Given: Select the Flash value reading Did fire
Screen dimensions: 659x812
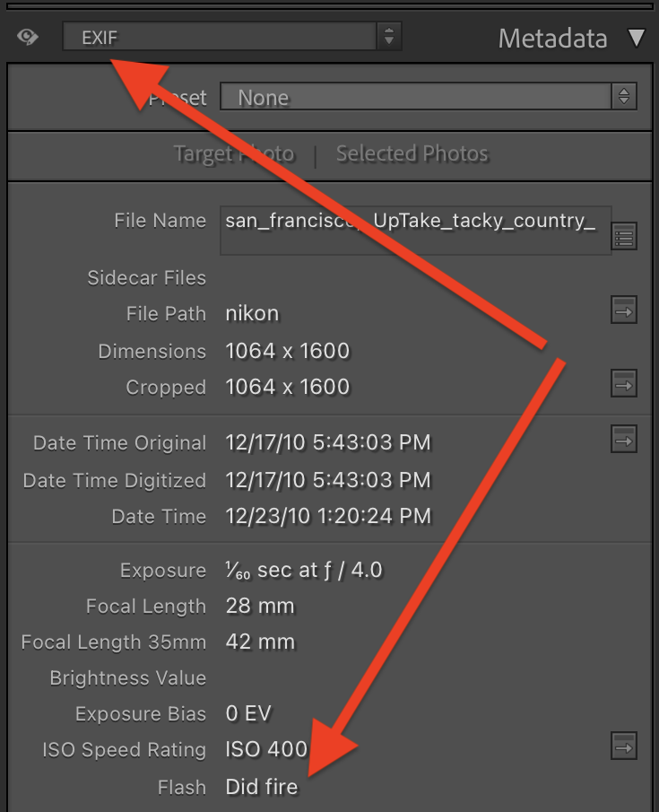Looking at the screenshot, I should pyautogui.click(x=261, y=786).
